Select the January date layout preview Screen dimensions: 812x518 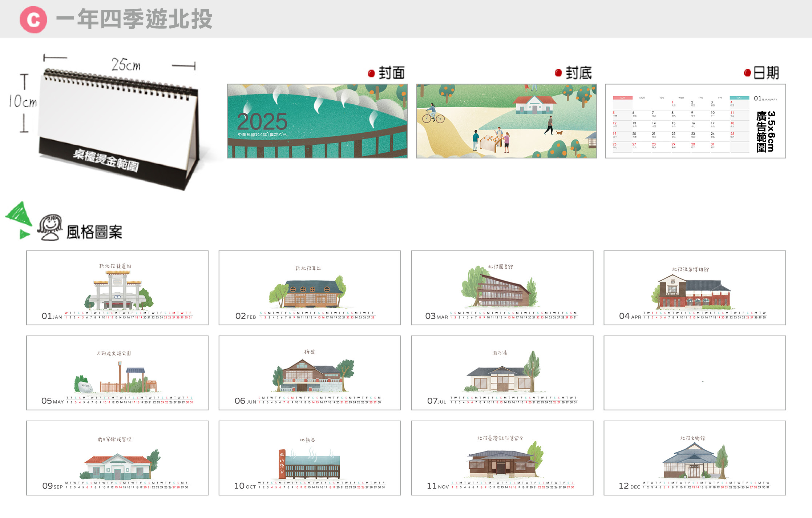coord(695,121)
